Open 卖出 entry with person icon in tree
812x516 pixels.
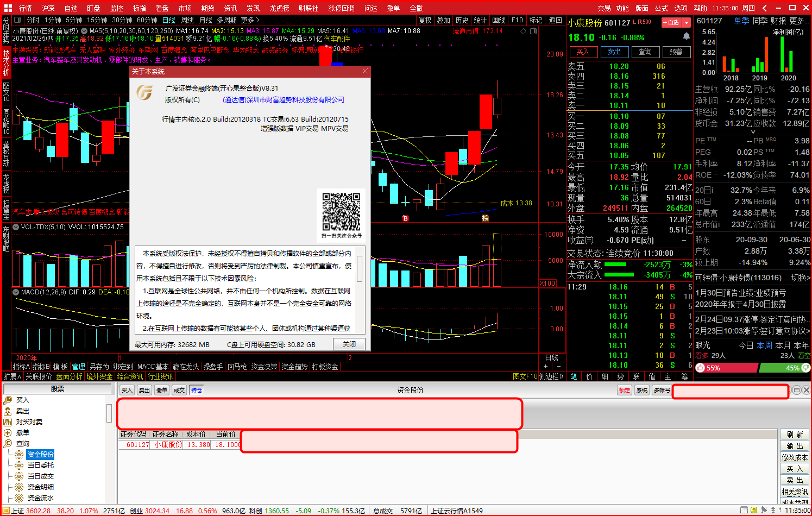(16, 411)
